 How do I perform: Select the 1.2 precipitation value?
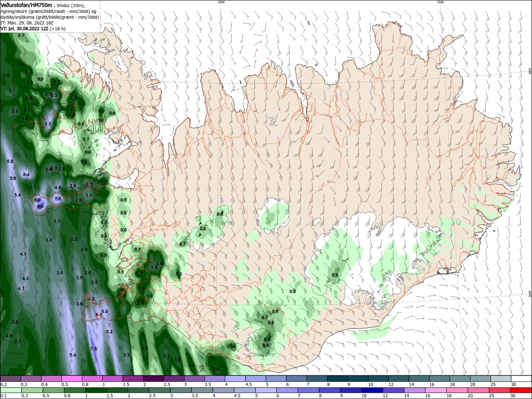[84, 162]
